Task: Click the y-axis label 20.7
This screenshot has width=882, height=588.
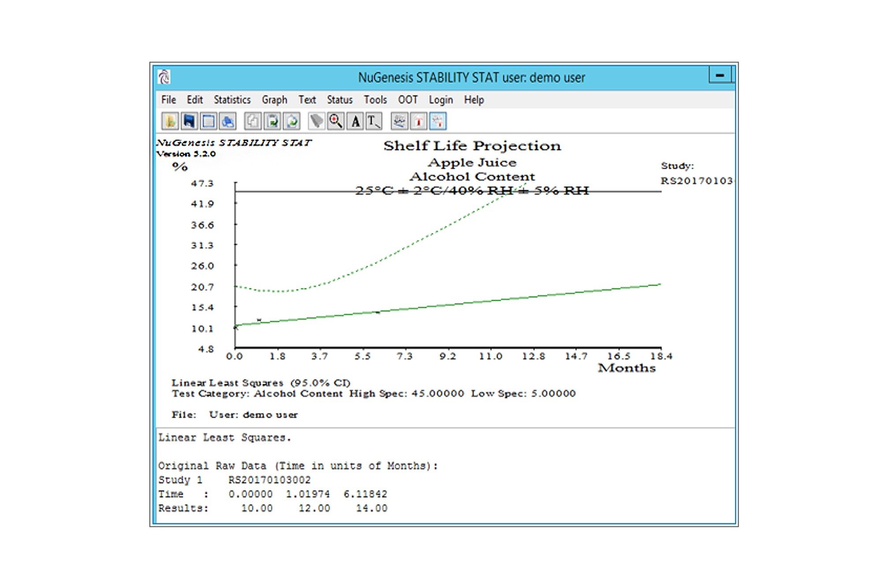Action: click(202, 287)
